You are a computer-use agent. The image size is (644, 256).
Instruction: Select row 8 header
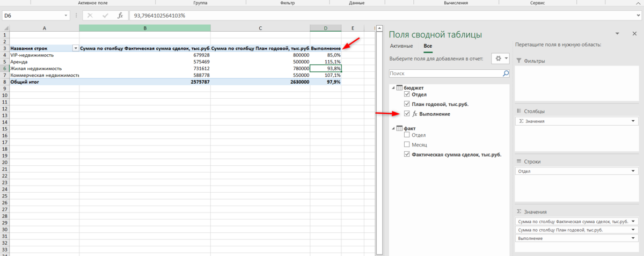(5, 82)
